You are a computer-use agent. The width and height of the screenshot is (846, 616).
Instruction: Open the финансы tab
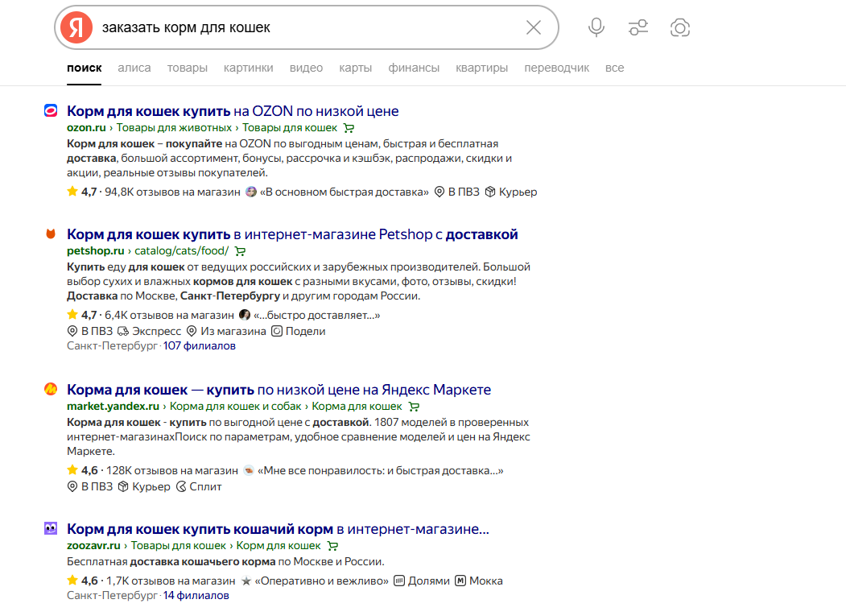414,68
